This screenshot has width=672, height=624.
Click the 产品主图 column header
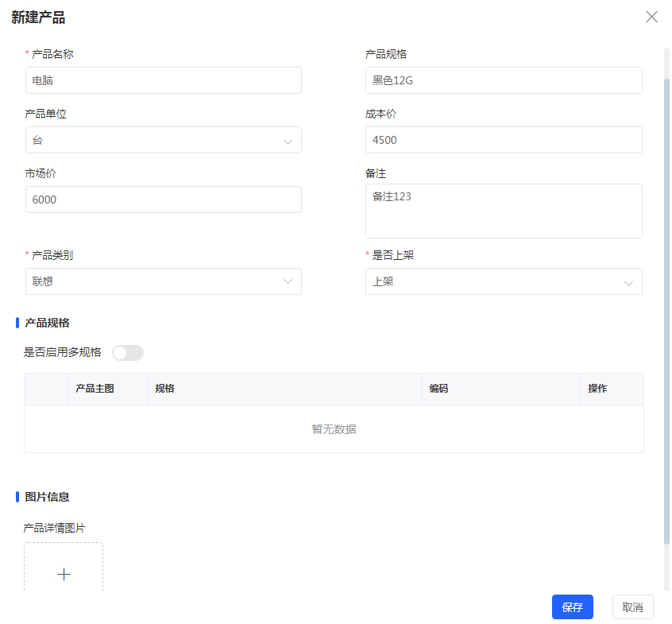point(95,389)
